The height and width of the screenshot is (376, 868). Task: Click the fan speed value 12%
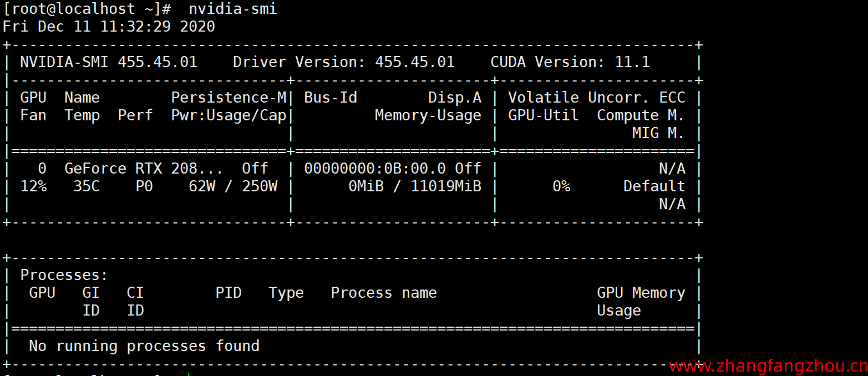[x=33, y=186]
